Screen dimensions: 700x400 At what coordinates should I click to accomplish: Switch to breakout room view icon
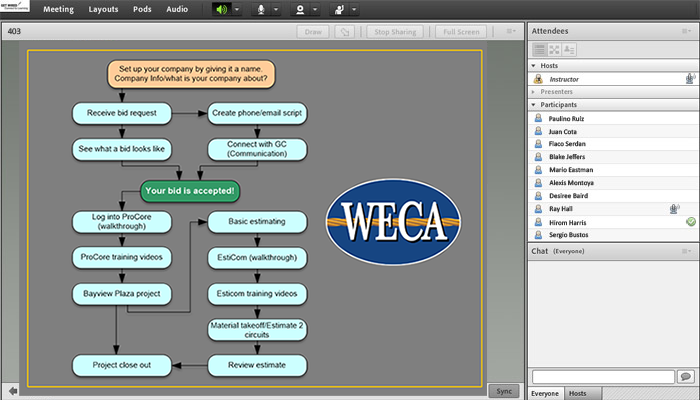(x=554, y=49)
